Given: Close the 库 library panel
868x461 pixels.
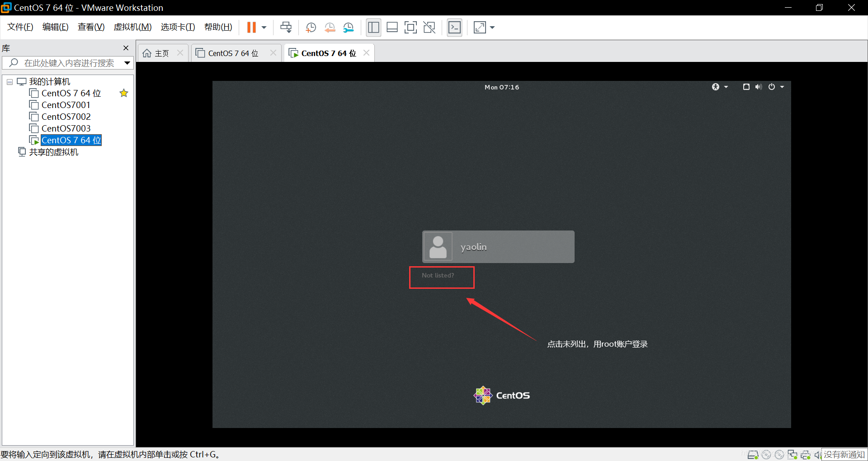Looking at the screenshot, I should 126,48.
